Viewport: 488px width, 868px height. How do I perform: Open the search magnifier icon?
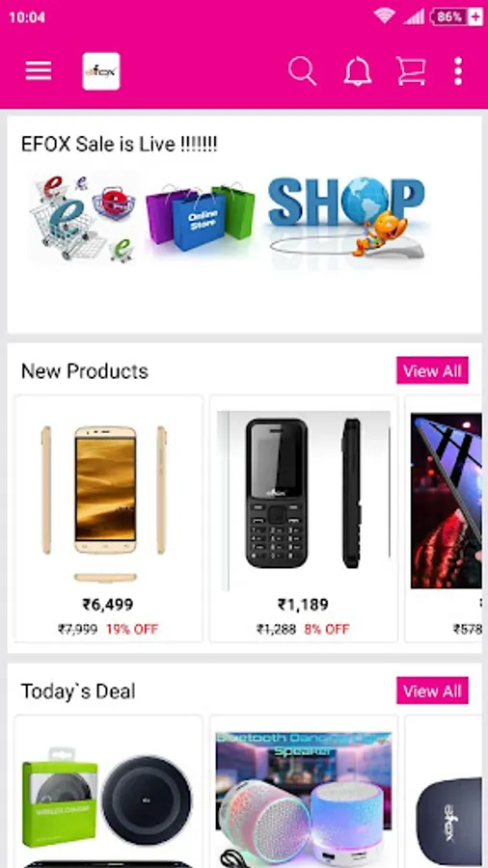302,71
